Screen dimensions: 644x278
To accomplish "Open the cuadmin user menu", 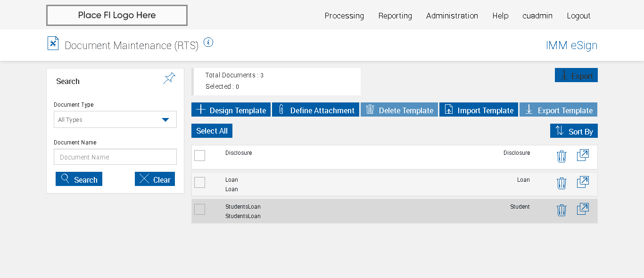I will [x=537, y=16].
